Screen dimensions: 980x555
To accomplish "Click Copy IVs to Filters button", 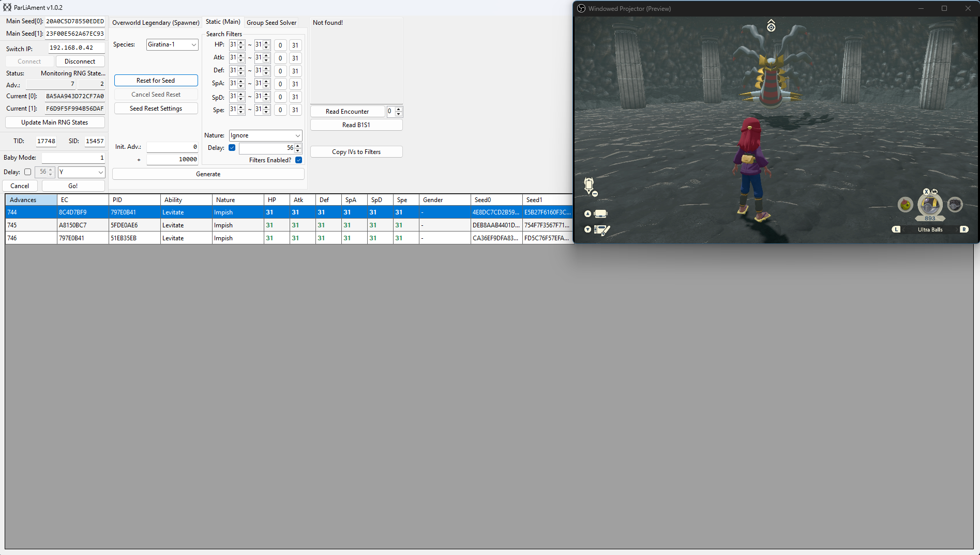I will (356, 152).
